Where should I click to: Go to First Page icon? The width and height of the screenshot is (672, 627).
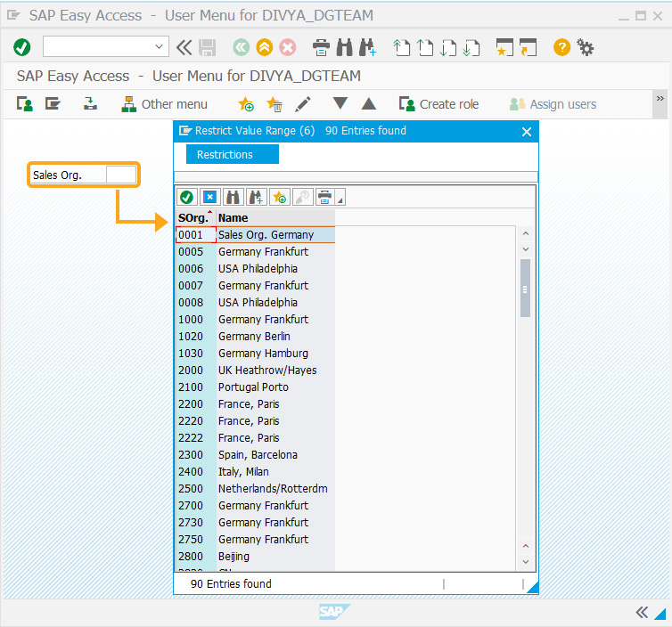(x=402, y=47)
